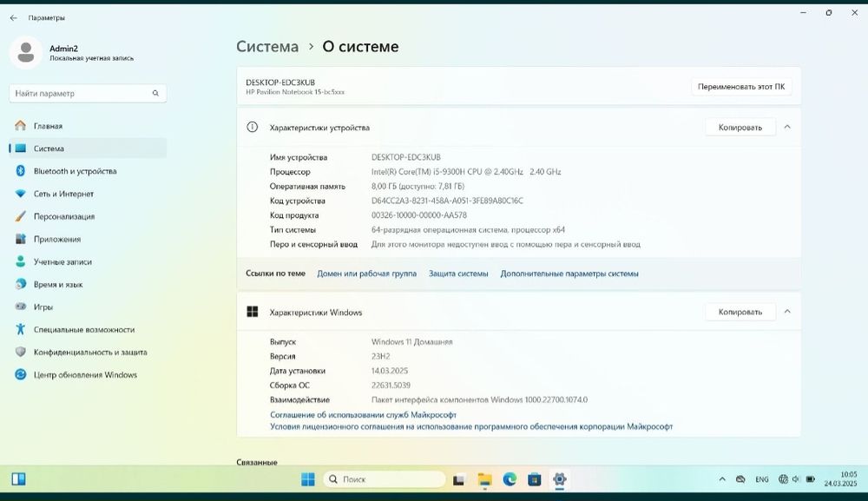
Task: Collapse the Характеристики устройства section
Action: tap(787, 128)
